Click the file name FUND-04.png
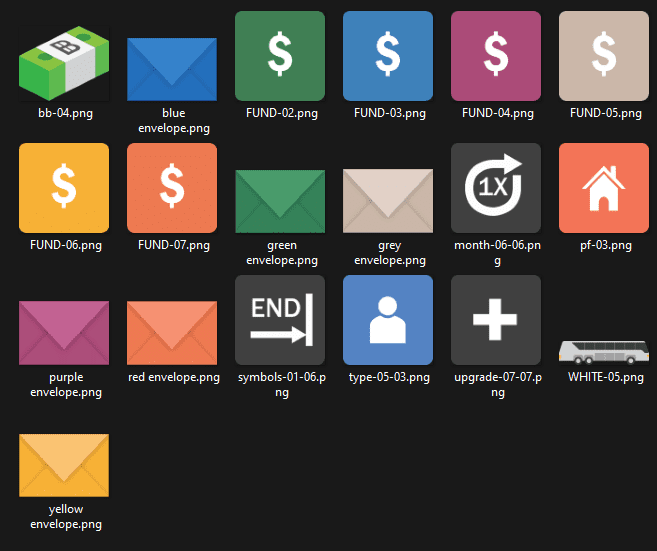Viewport: 657px width, 551px height. coord(498,113)
